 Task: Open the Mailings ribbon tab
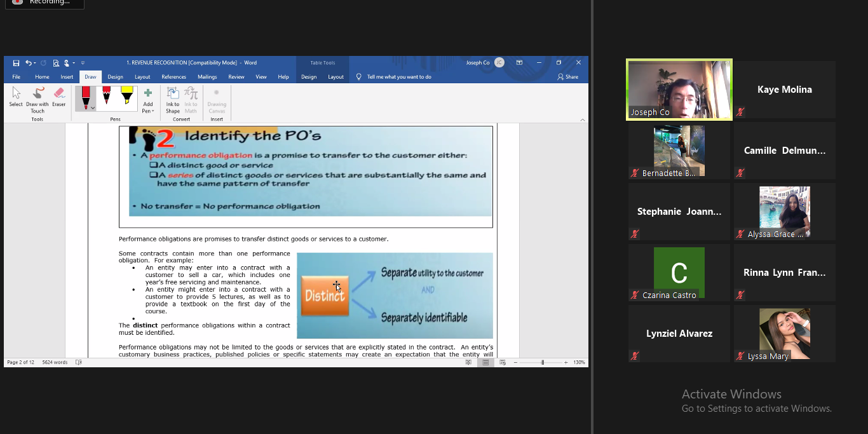tap(207, 77)
